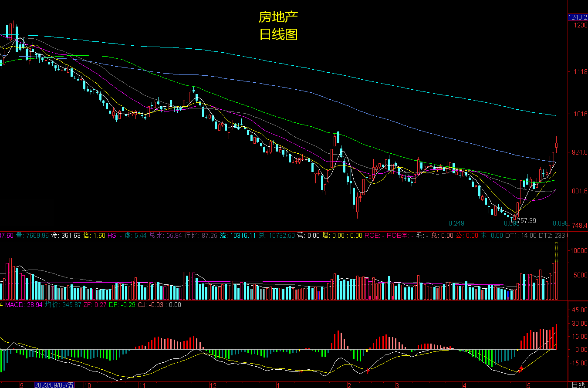Click the CJ: -0.03 readout
588x388 pixels.
pos(152,305)
